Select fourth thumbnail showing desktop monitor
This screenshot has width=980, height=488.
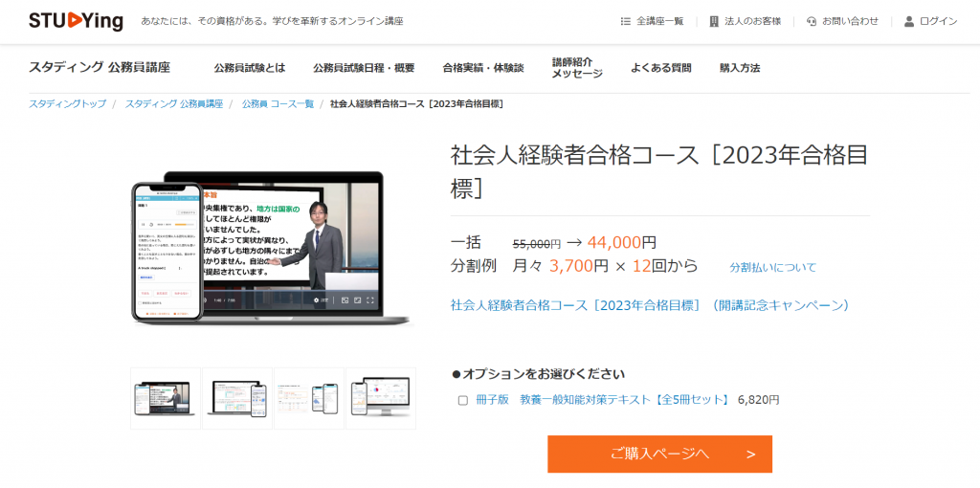(381, 398)
